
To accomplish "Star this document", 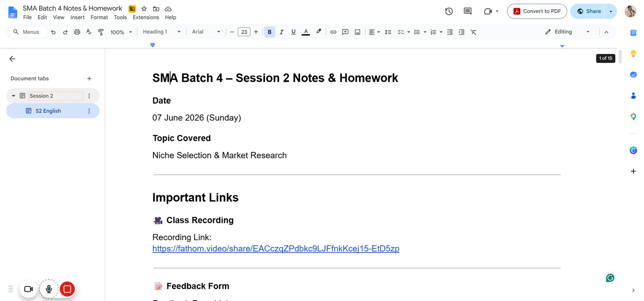I will (144, 8).
